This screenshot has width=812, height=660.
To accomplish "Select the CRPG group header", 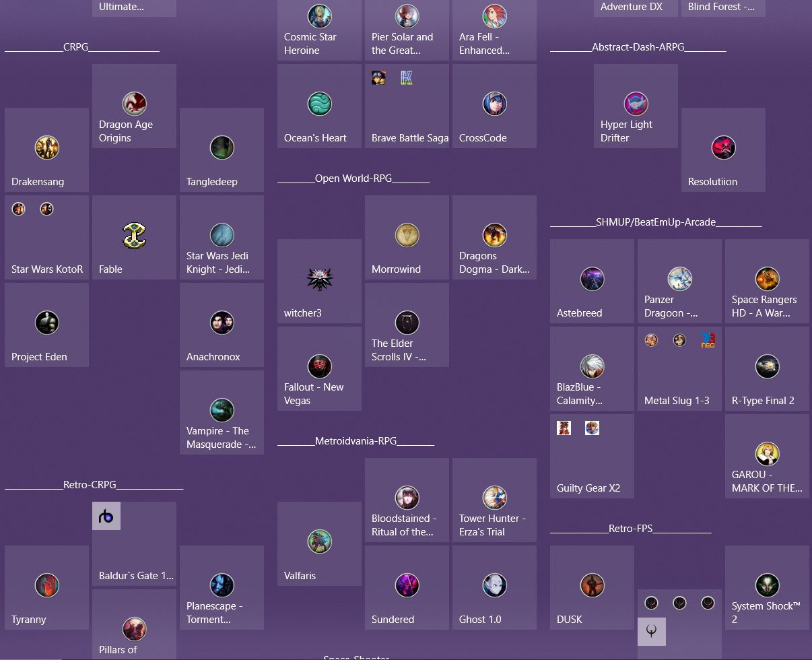I will point(82,47).
